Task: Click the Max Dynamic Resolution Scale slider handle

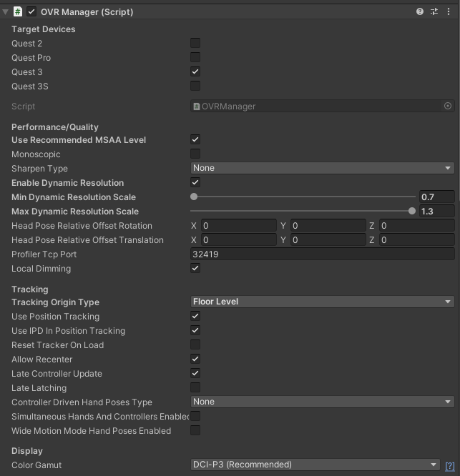Action: click(x=412, y=211)
